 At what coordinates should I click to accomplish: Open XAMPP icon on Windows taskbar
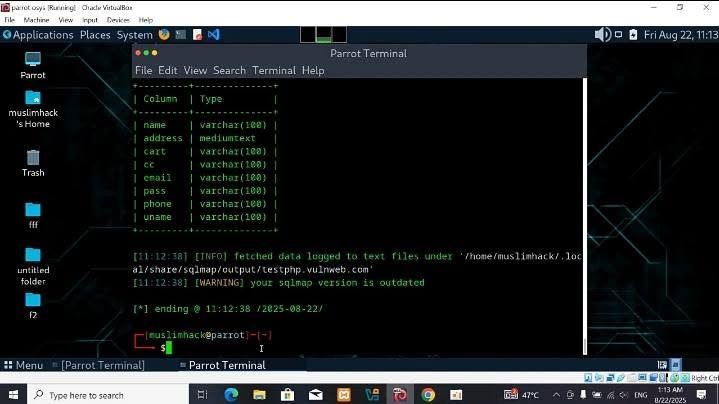pos(344,394)
